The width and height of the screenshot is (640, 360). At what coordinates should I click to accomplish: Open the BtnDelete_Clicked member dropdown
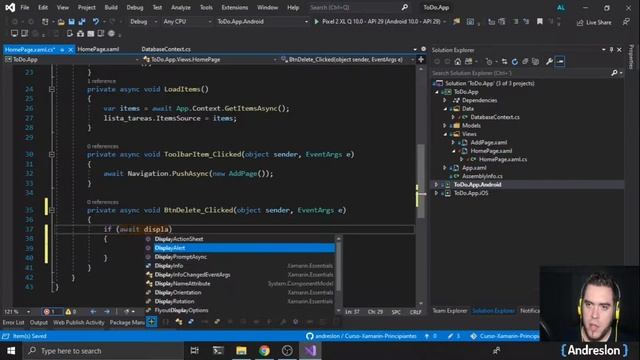pos(348,60)
